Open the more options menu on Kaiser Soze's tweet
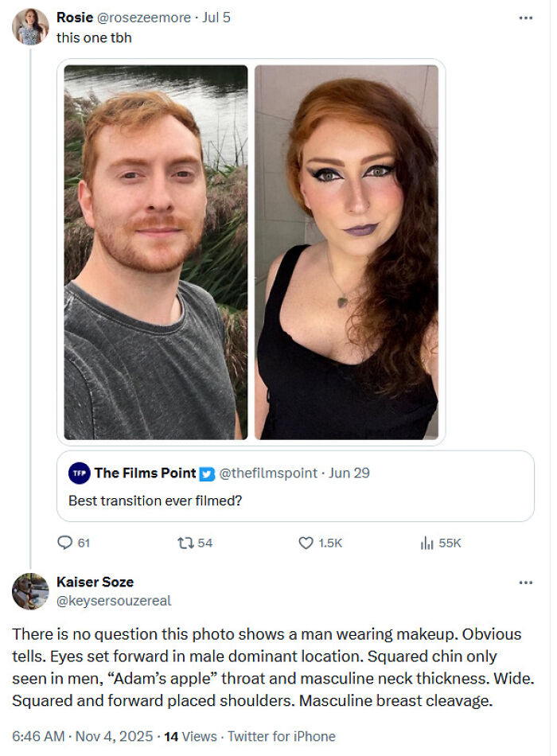Viewport: 557px width, 756px height. tap(526, 582)
